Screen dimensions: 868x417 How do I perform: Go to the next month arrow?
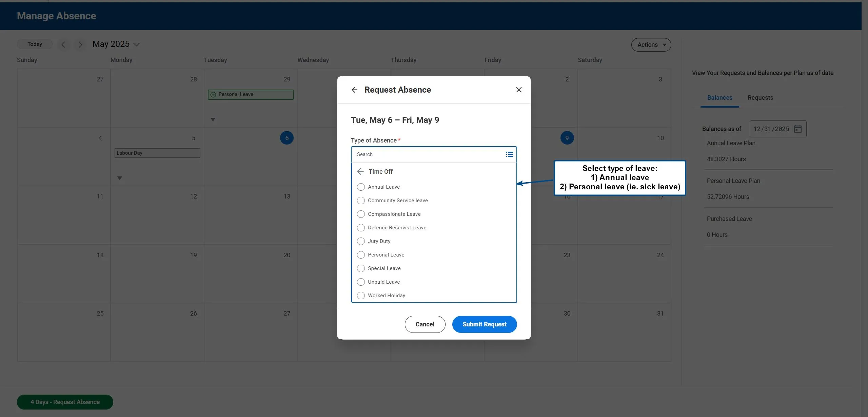(x=80, y=45)
